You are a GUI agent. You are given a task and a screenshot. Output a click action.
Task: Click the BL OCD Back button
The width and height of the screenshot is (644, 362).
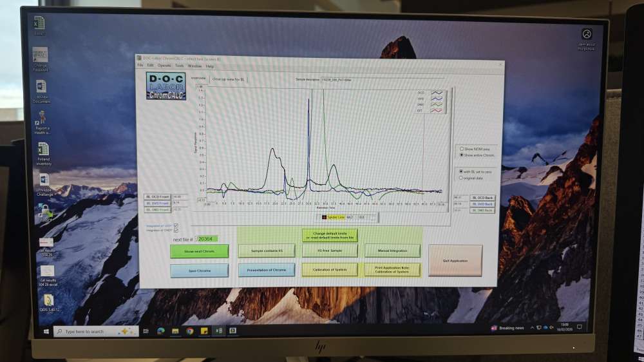(482, 198)
